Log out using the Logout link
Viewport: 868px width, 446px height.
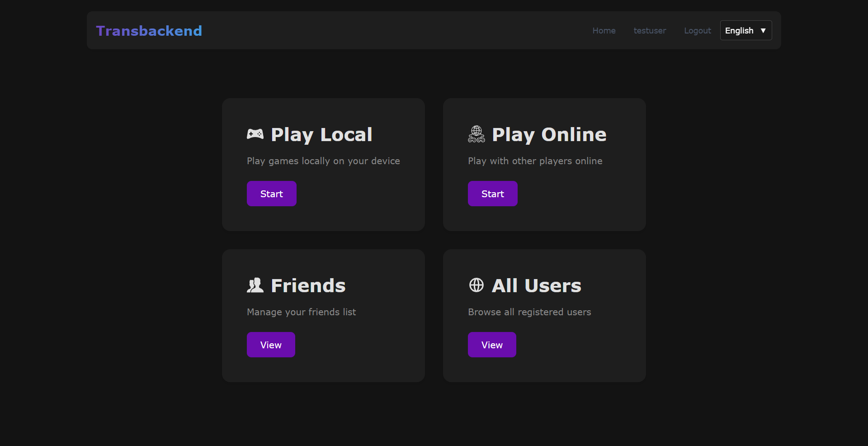point(698,30)
